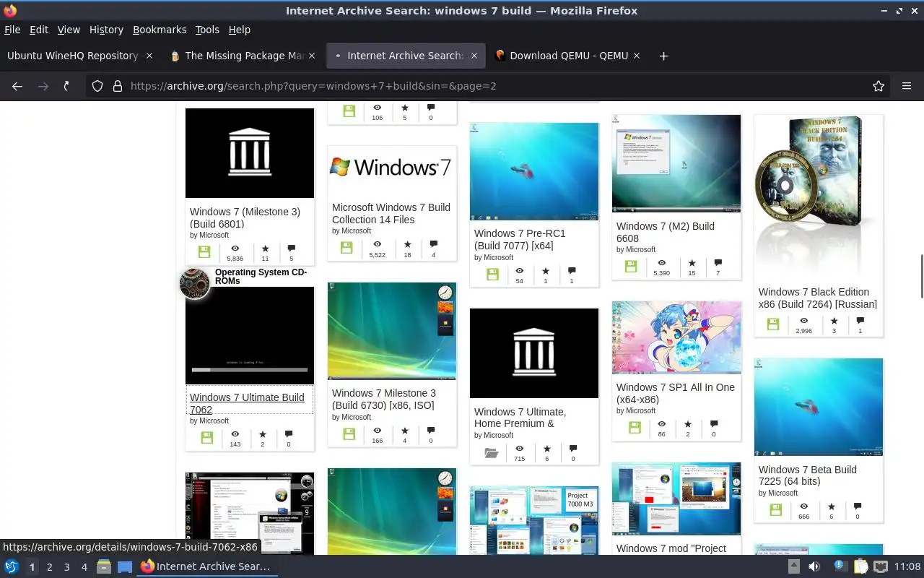
Task: Click software icon on M2 Build 6608 card
Action: (630, 267)
